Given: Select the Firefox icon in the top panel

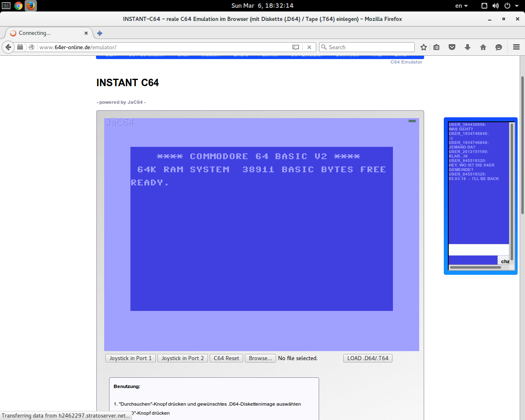Looking at the screenshot, I should tap(31, 6).
